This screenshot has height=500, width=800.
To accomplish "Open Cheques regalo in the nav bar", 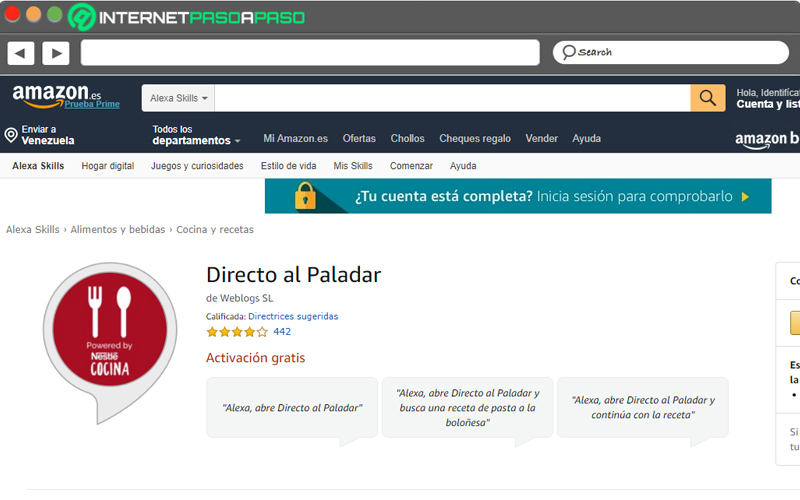I will pos(475,138).
